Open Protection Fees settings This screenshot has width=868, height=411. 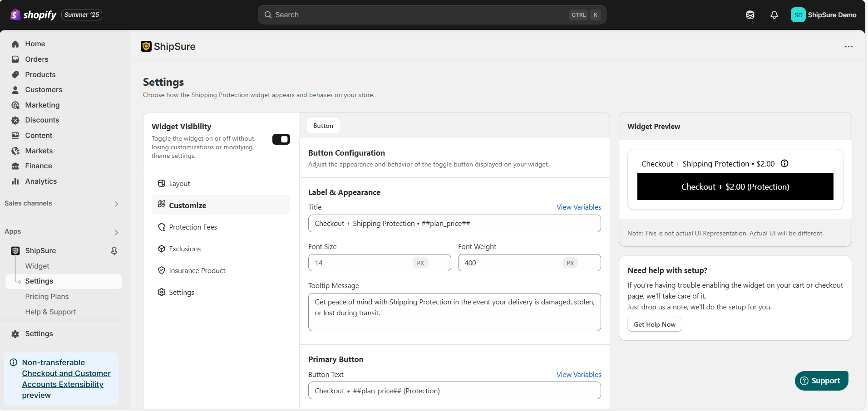pyautogui.click(x=221, y=227)
